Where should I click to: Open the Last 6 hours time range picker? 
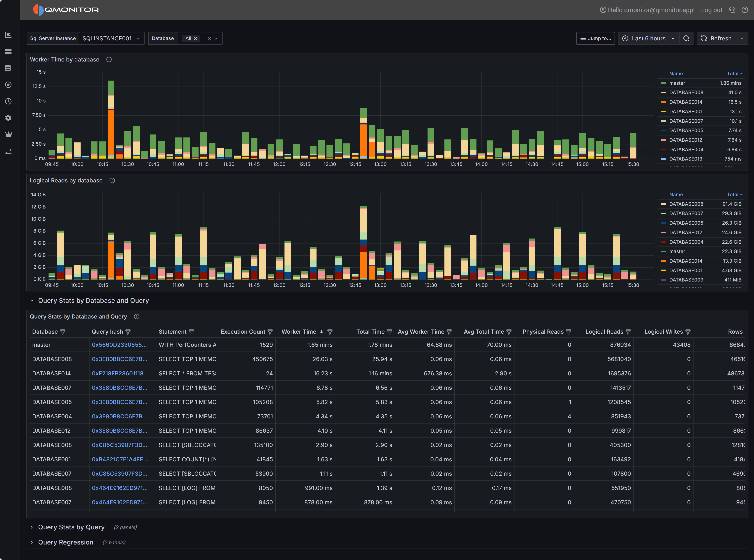click(x=649, y=38)
